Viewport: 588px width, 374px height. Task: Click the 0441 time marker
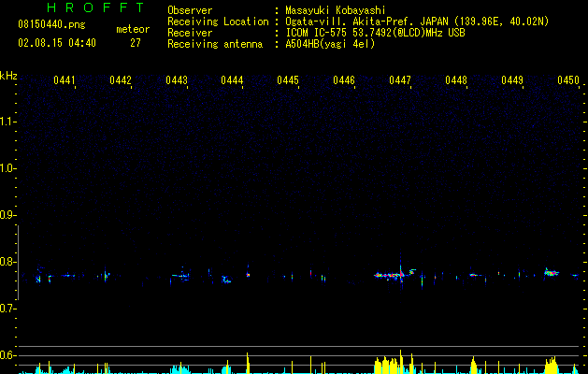(x=65, y=80)
